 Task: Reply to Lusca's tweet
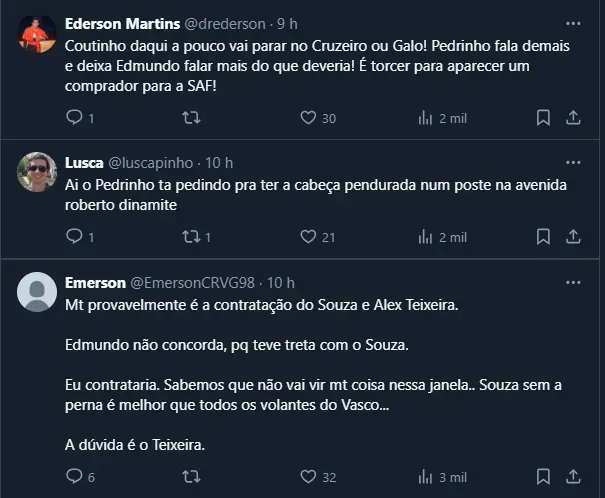[x=73, y=237]
